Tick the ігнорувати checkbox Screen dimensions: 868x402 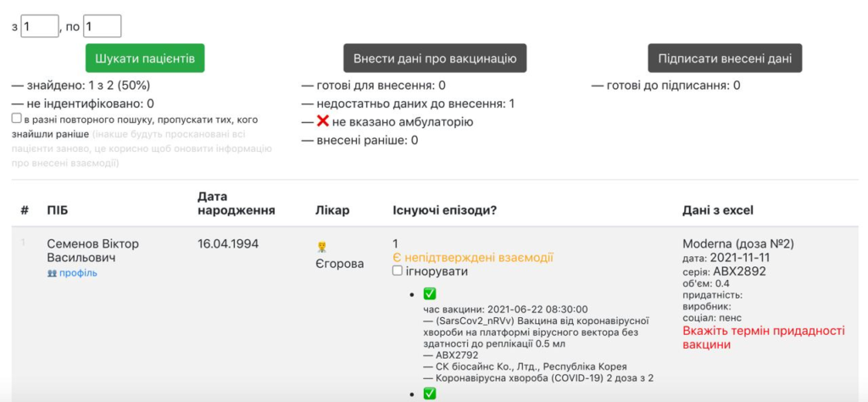397,271
